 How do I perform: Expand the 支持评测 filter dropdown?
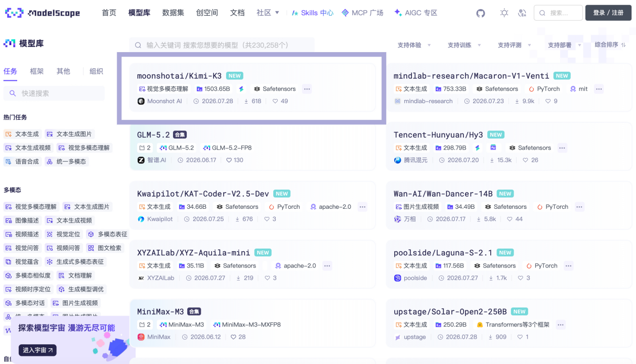pos(515,45)
